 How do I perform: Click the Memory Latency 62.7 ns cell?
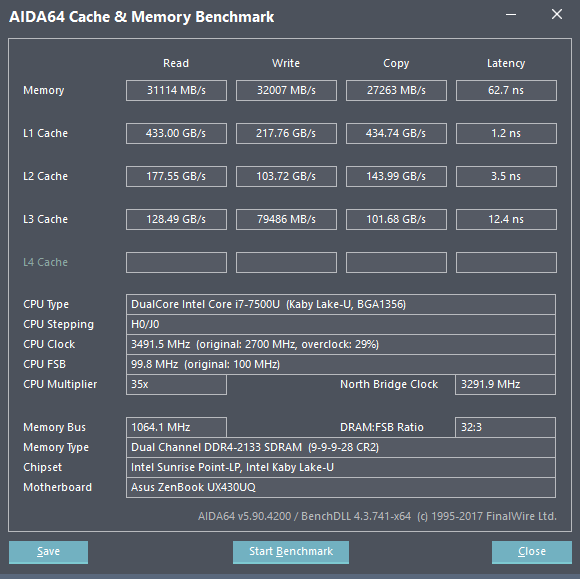(x=506, y=90)
